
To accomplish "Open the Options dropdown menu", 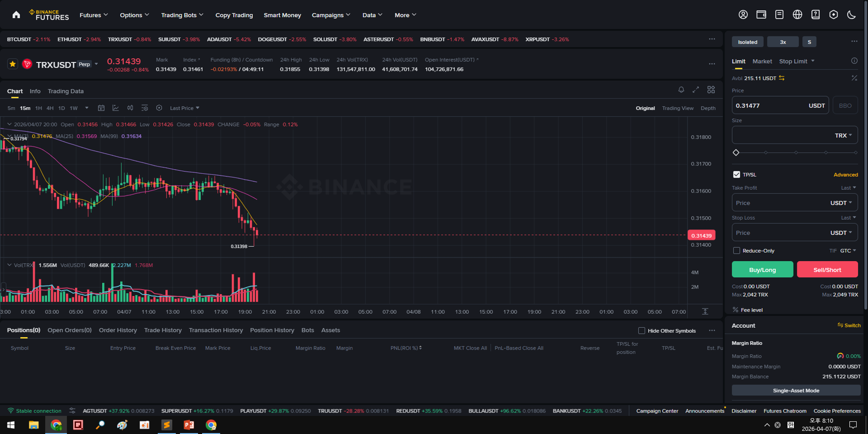I will pos(134,15).
